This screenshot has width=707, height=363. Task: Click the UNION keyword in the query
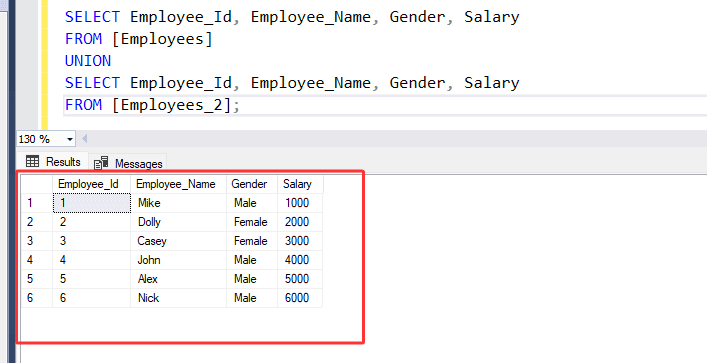click(88, 61)
